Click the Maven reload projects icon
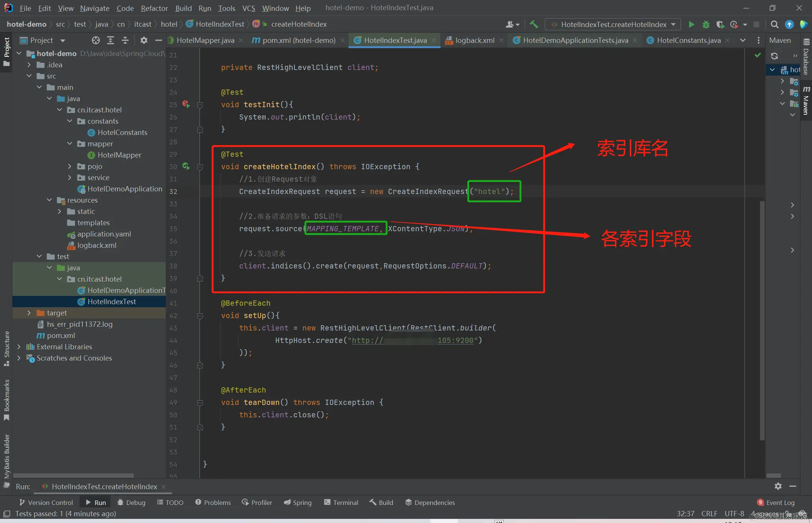Screen dimensions: 812x523 (774, 56)
